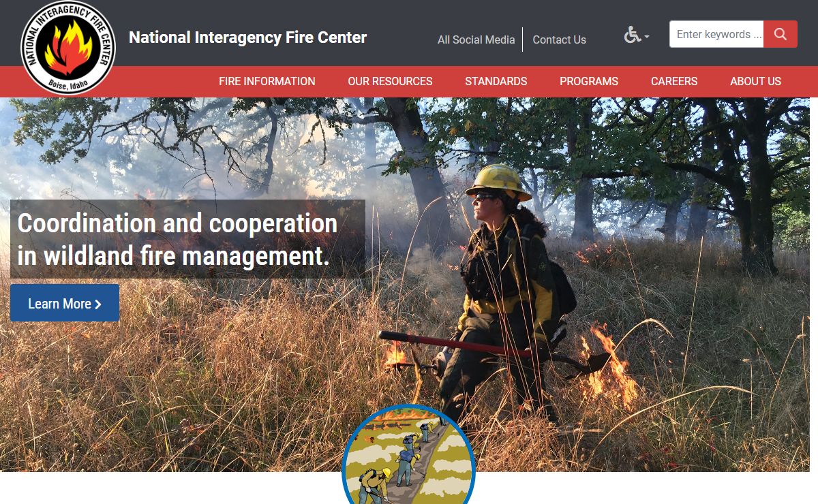818x504 pixels.
Task: Click the red search magnifier button
Action: 781,34
